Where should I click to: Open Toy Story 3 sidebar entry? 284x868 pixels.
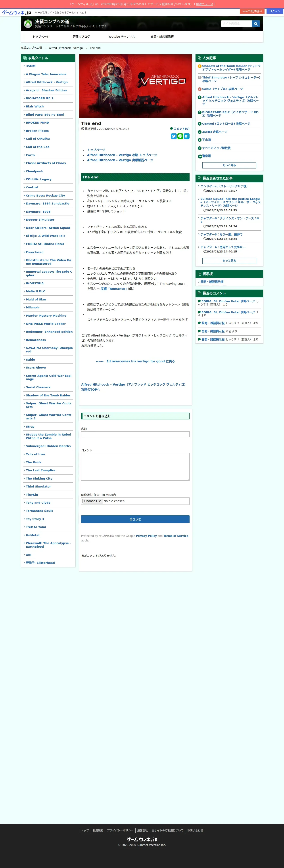[35, 519]
